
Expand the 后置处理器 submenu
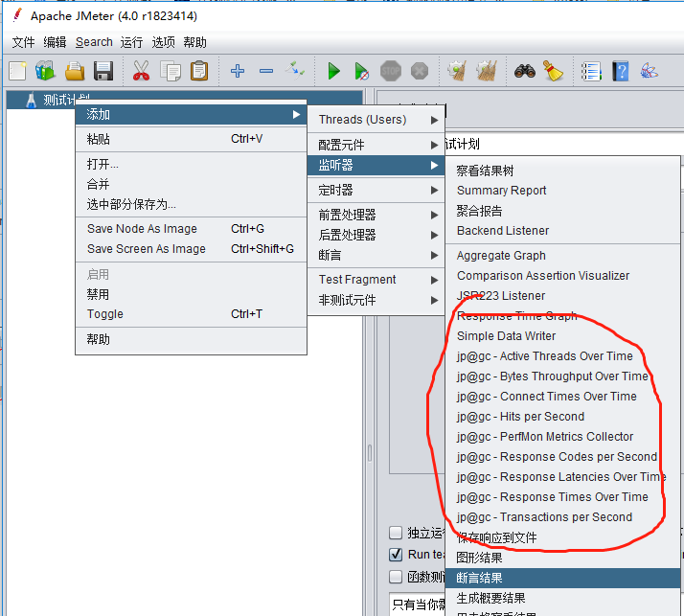(x=376, y=235)
